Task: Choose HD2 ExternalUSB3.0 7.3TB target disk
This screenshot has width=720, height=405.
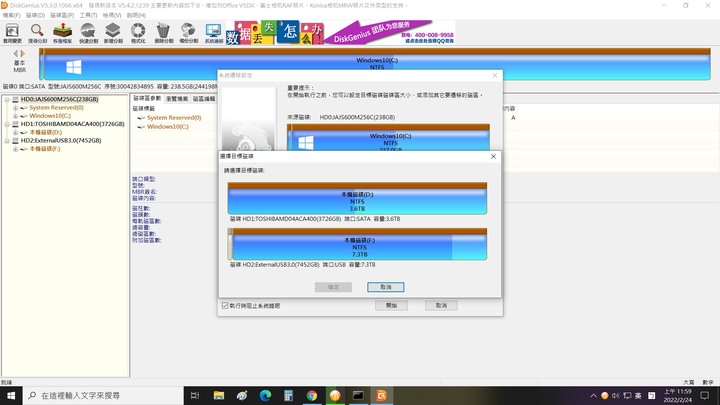Action: [x=357, y=244]
